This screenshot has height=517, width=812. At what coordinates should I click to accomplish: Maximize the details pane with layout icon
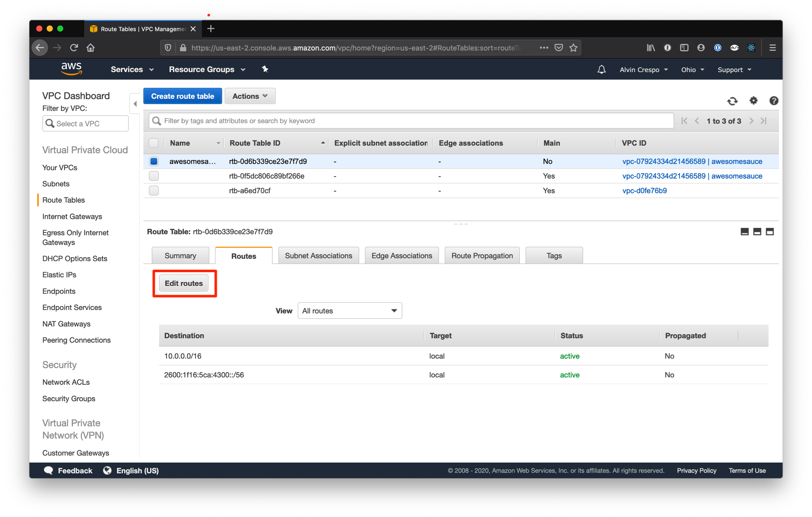770,232
